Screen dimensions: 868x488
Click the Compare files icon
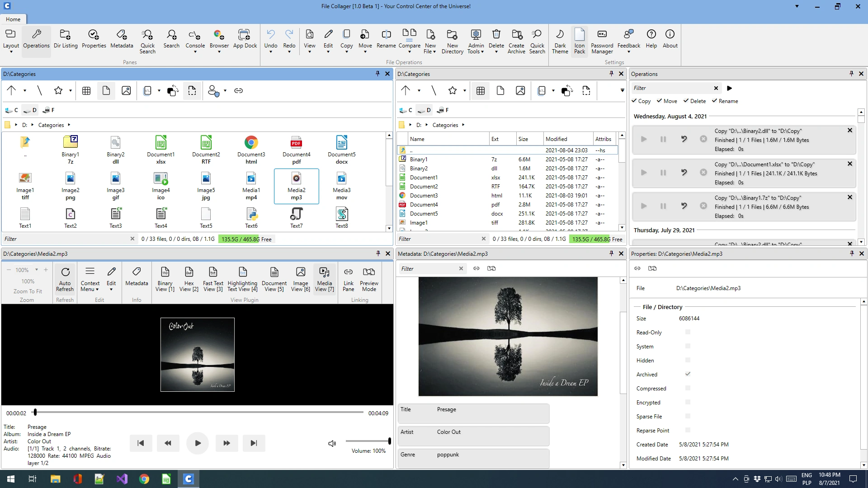coord(409,34)
